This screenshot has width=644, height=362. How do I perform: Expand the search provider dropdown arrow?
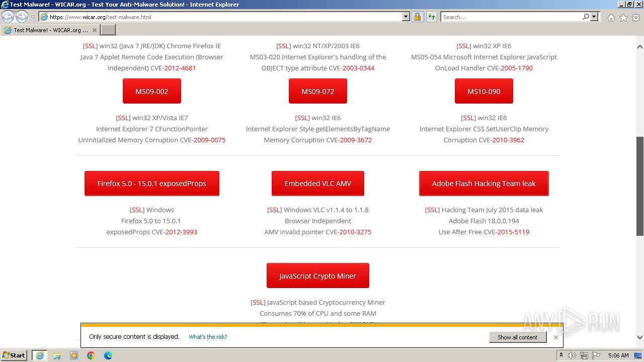(594, 17)
